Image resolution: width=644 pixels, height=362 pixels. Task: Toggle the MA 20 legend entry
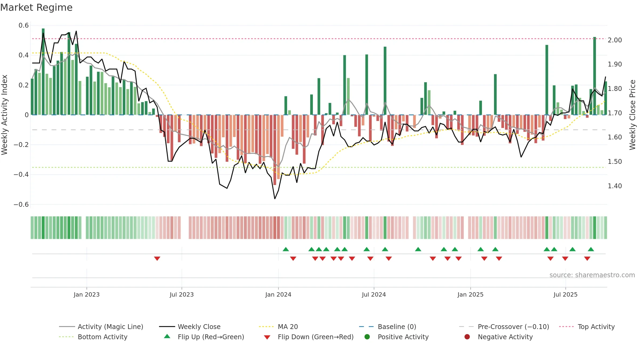tap(279, 327)
